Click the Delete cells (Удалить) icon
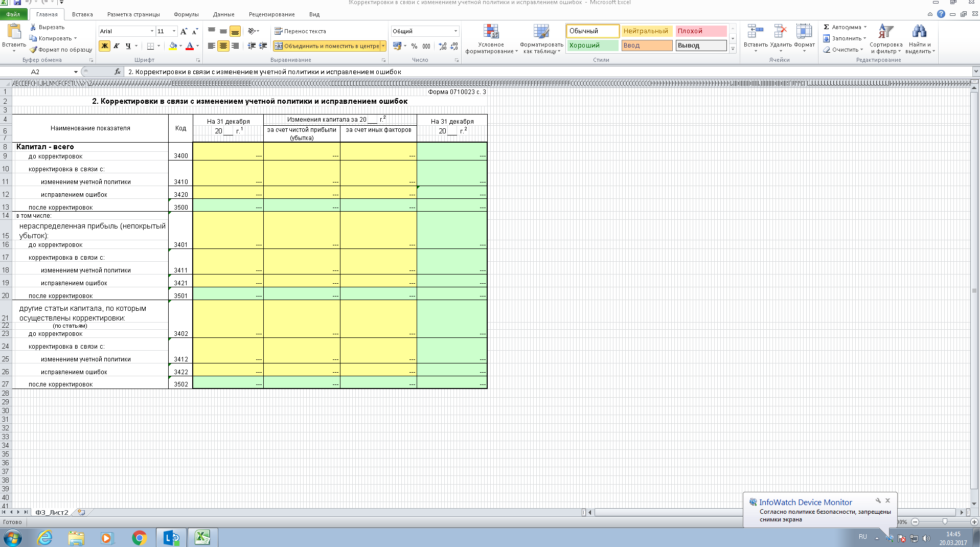Screen dimensions: 980x547 (780, 32)
